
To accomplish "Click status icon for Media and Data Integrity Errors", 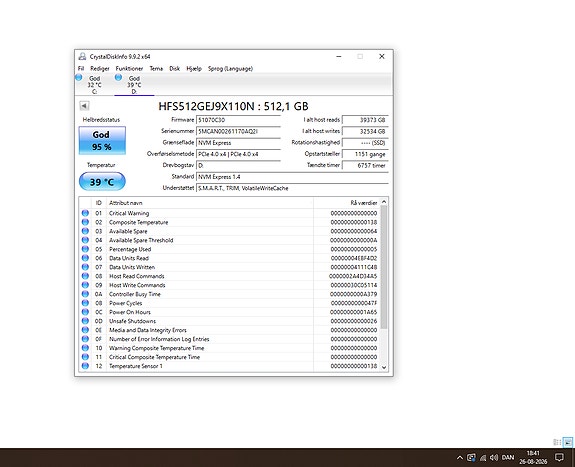I will 85,330.
